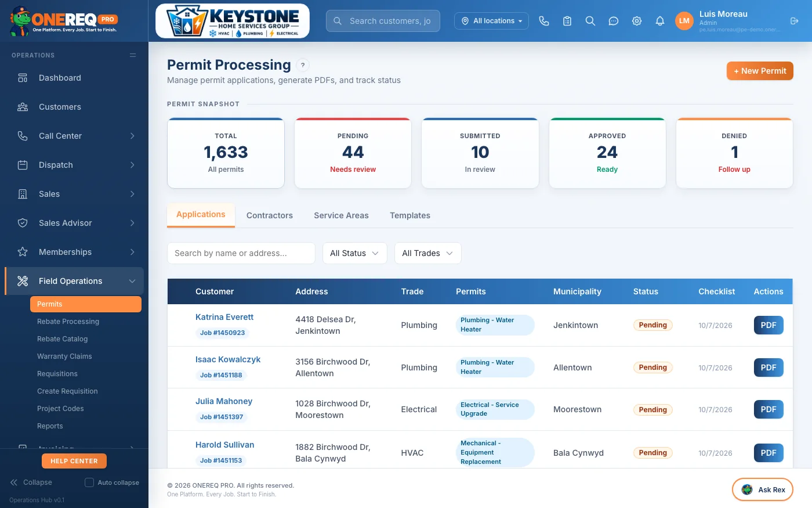The height and width of the screenshot is (508, 812).
Task: Open notifications bell icon
Action: [660, 21]
